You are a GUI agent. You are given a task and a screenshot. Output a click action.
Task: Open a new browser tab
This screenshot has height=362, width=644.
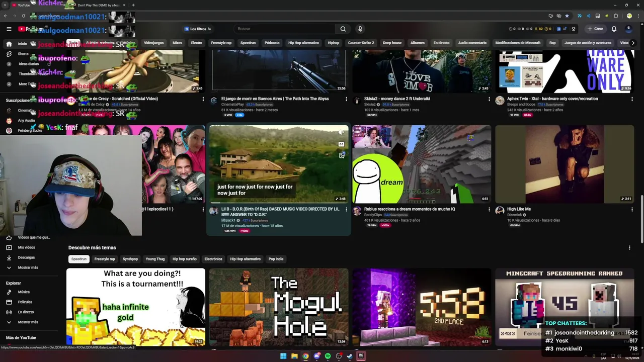click(133, 5)
